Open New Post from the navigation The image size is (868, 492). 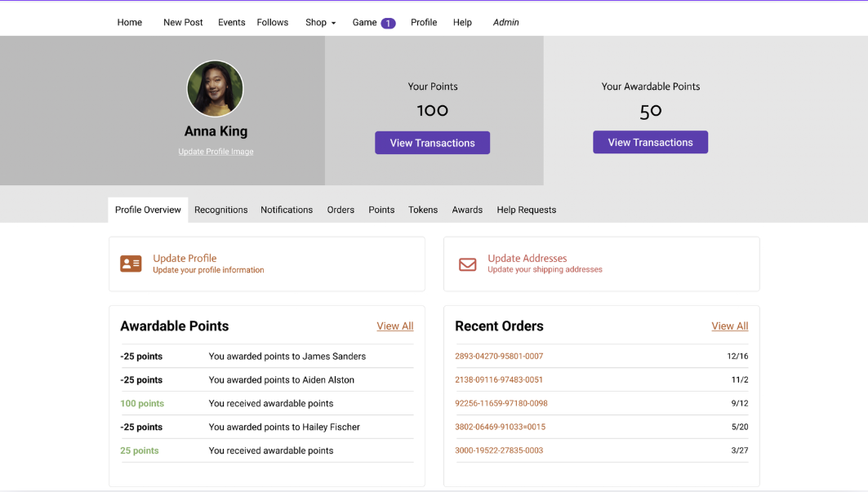click(x=183, y=22)
